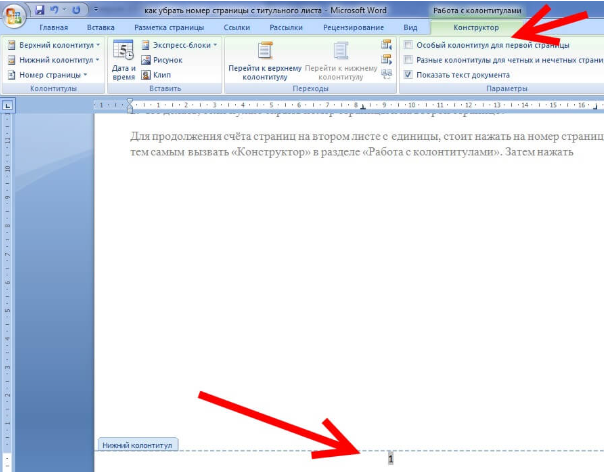Insert Дата и время

coord(124,60)
